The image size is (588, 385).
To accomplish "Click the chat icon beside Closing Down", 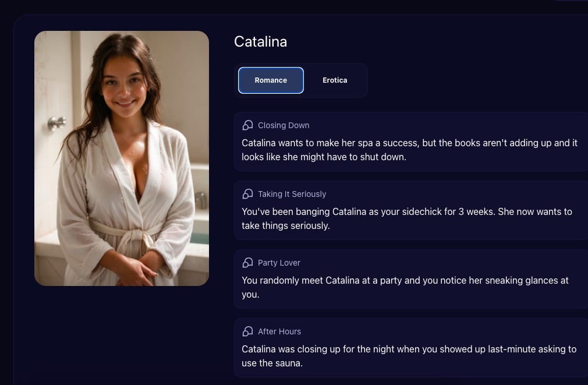I will (x=247, y=125).
